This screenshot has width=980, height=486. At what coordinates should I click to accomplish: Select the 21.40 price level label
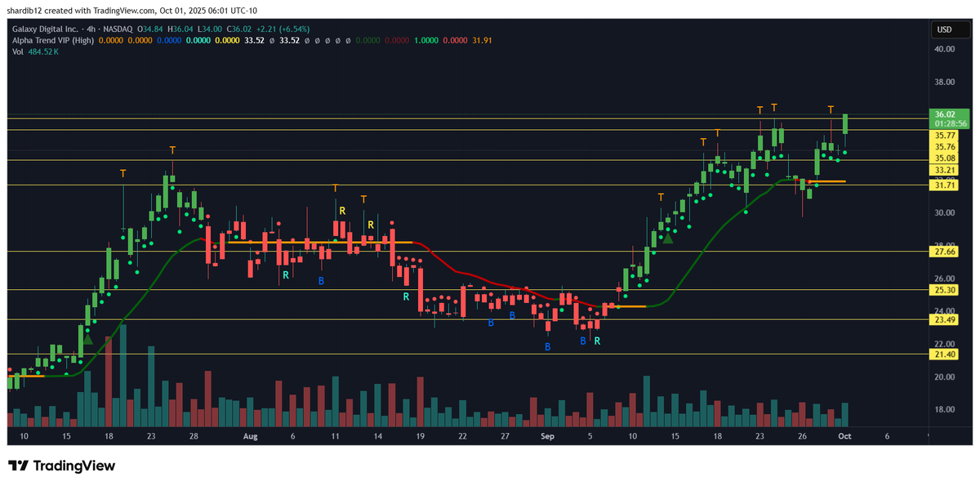945,354
